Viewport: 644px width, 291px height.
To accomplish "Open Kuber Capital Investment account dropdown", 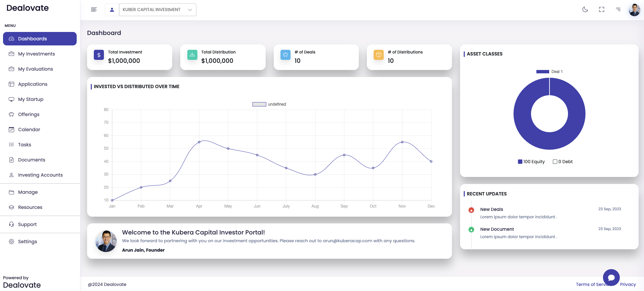I will click(157, 10).
